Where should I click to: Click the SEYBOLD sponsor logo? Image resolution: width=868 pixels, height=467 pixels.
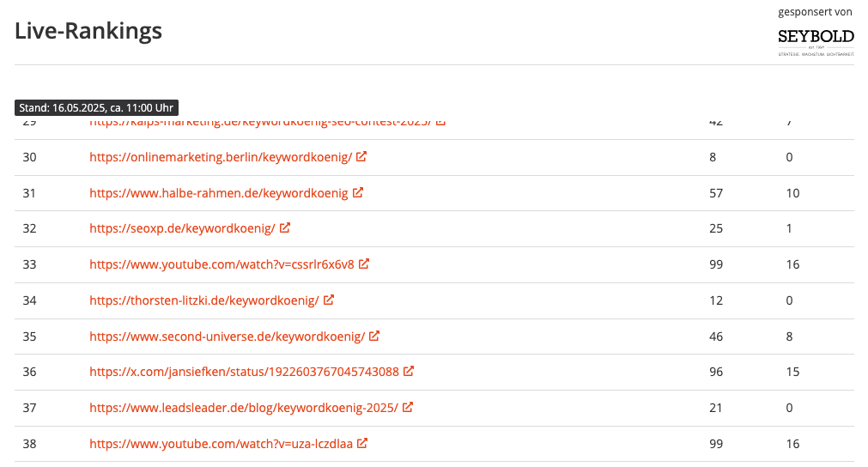point(816,42)
